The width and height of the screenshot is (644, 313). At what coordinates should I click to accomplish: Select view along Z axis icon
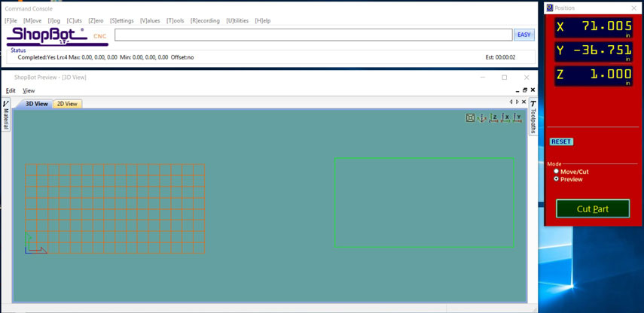click(493, 117)
